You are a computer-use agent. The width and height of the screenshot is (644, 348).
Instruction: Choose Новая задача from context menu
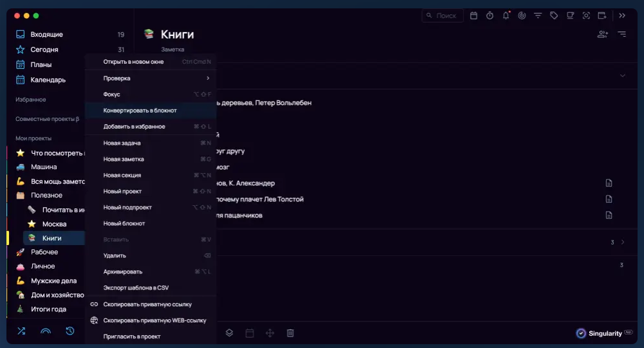[122, 143]
